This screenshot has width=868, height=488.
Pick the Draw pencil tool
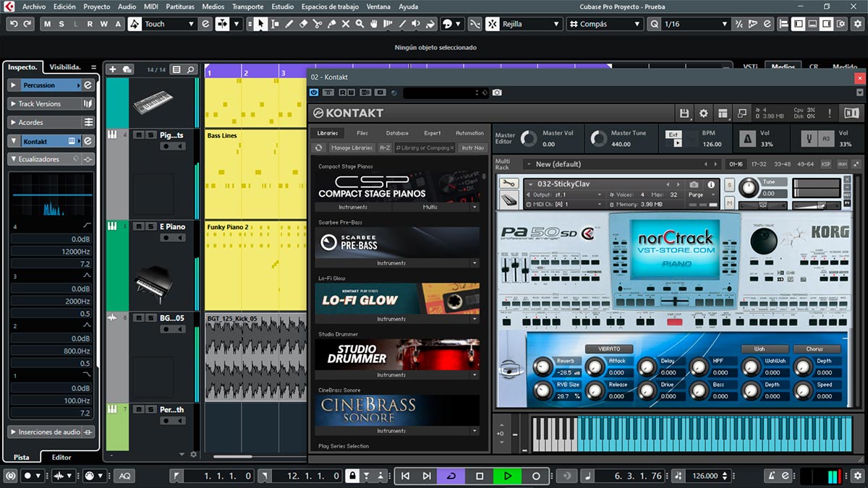(289, 24)
